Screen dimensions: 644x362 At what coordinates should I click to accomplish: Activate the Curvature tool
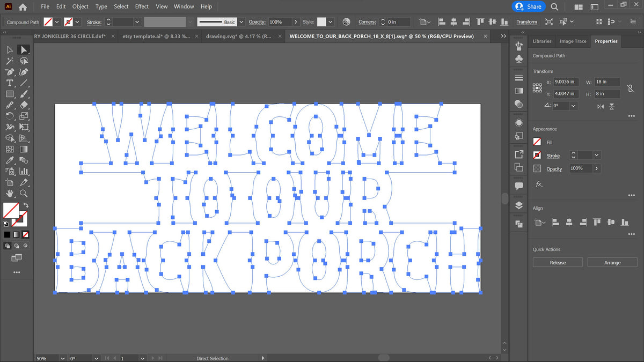(24, 72)
